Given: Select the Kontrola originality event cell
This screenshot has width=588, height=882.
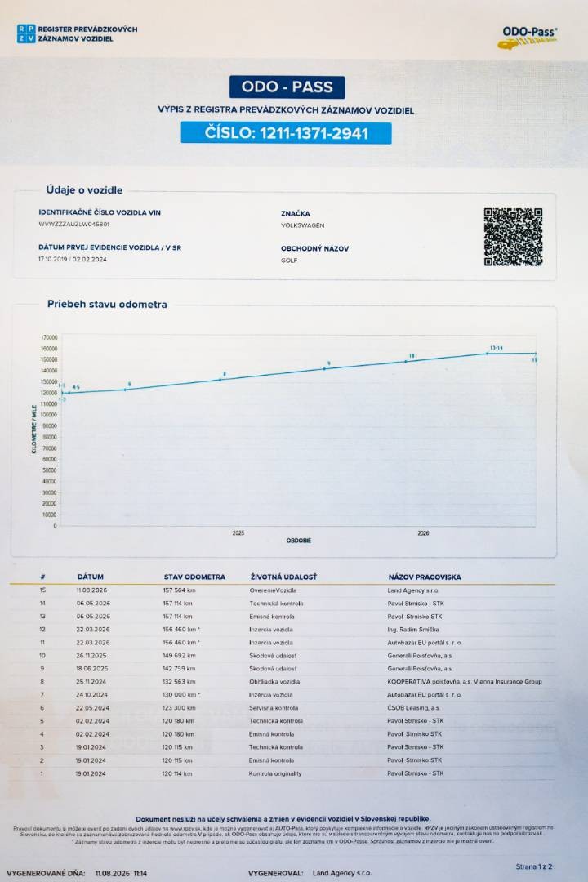Looking at the screenshot, I should click(x=275, y=774).
